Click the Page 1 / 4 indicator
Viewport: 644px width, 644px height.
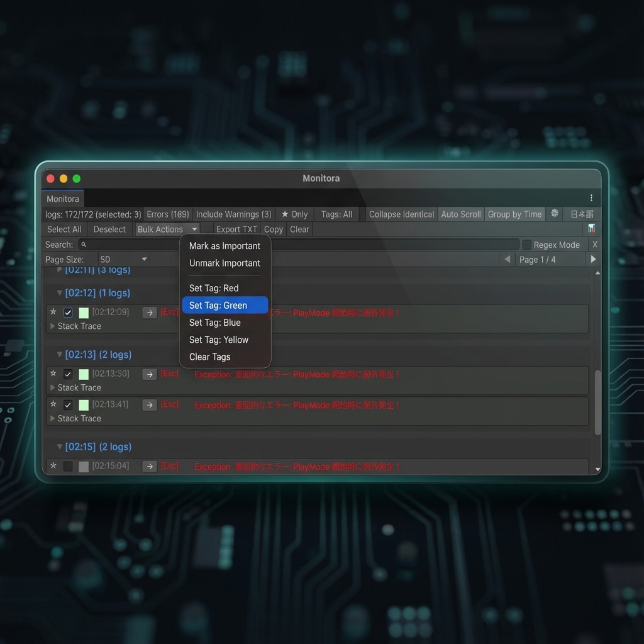pyautogui.click(x=537, y=260)
